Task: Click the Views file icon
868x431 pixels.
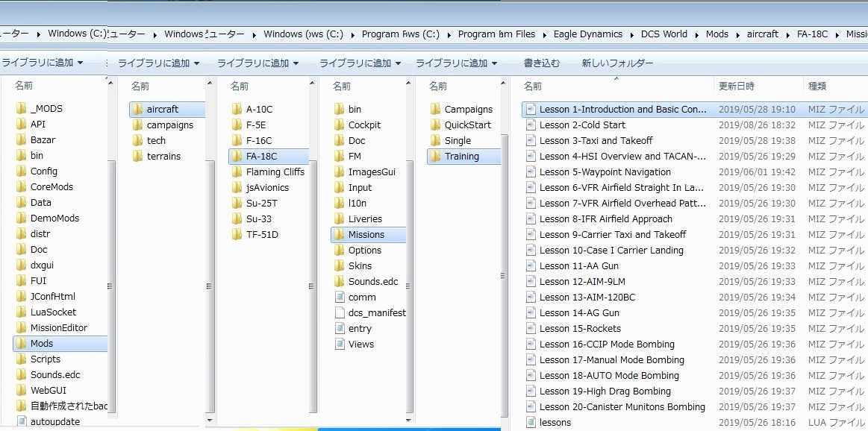Action: click(x=340, y=345)
